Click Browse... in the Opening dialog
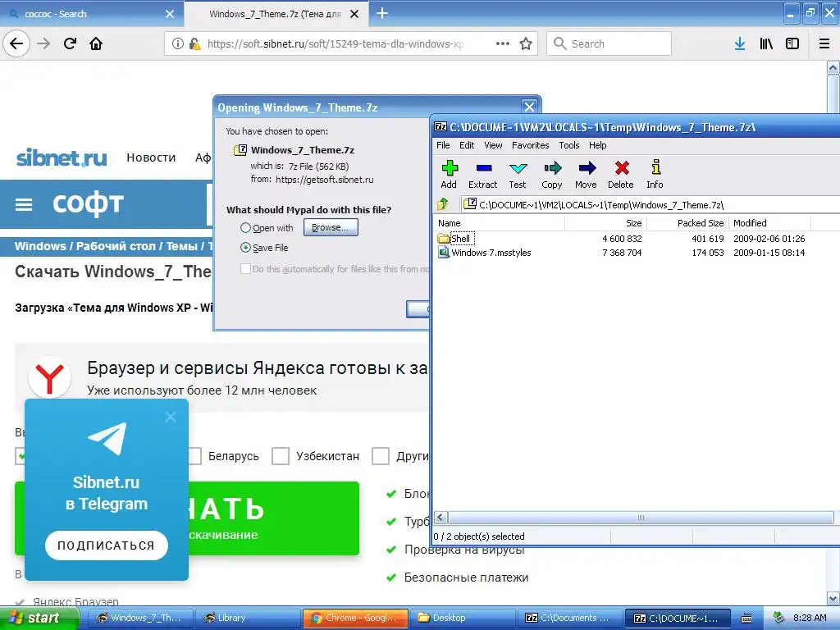This screenshot has height=630, width=840. point(331,227)
